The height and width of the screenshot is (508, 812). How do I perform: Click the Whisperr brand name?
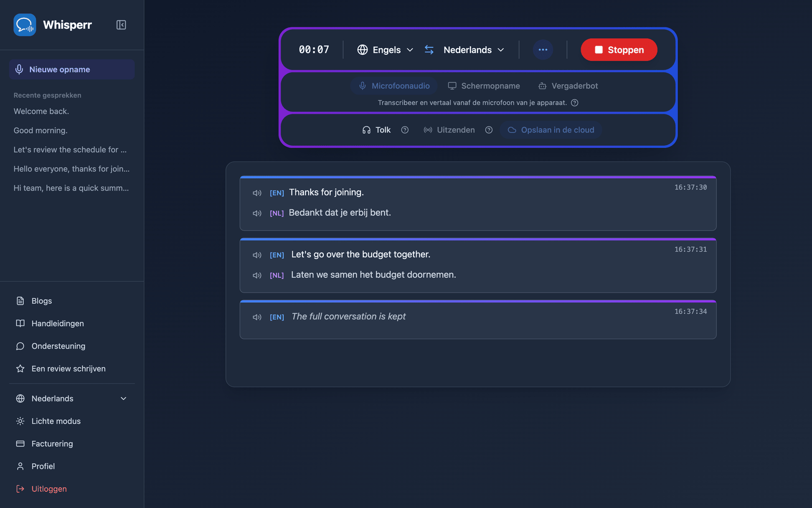[x=67, y=25]
